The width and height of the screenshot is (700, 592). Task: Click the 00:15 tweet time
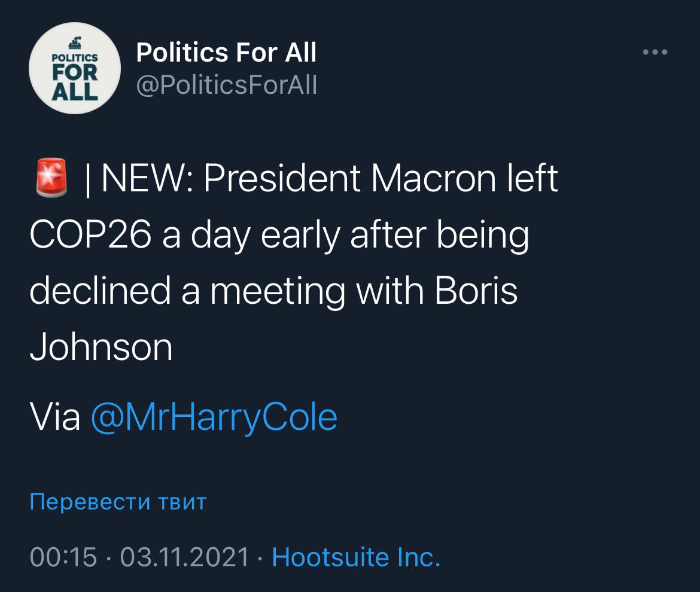pyautogui.click(x=63, y=557)
